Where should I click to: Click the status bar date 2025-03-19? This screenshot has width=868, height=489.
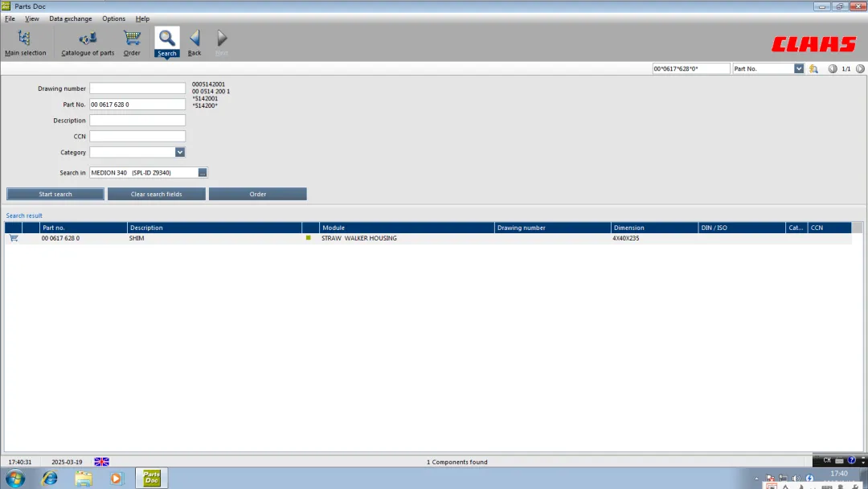click(x=67, y=462)
